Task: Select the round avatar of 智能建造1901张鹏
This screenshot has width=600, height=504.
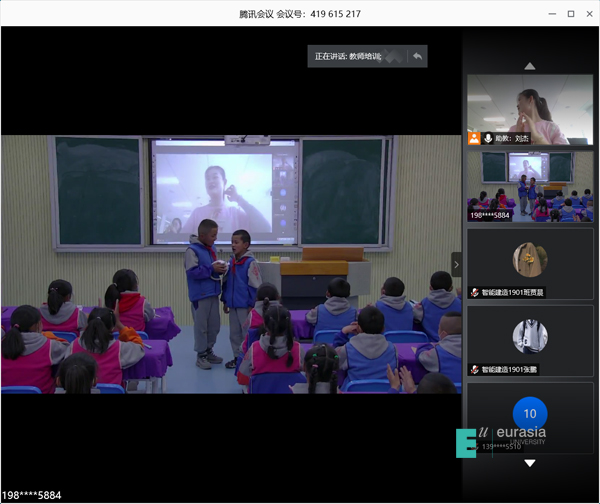Action: click(x=530, y=336)
